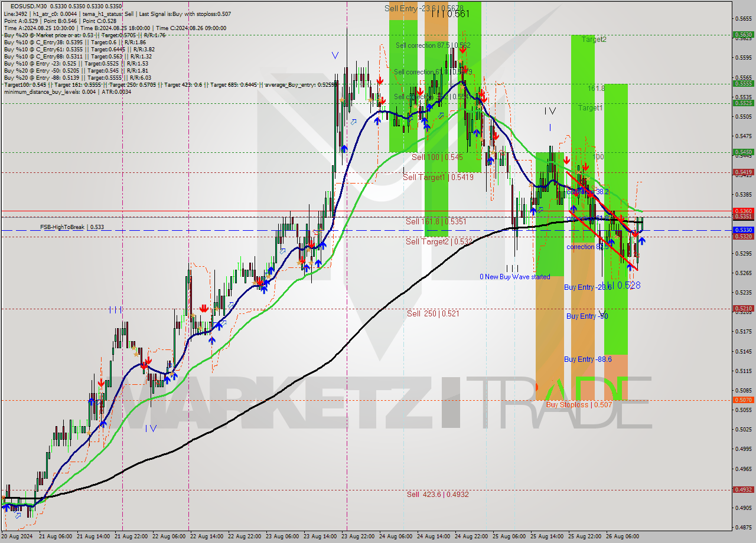This screenshot has height=543, width=756.
Task: Select the green 0.5555 price tag
Action: coord(742,84)
